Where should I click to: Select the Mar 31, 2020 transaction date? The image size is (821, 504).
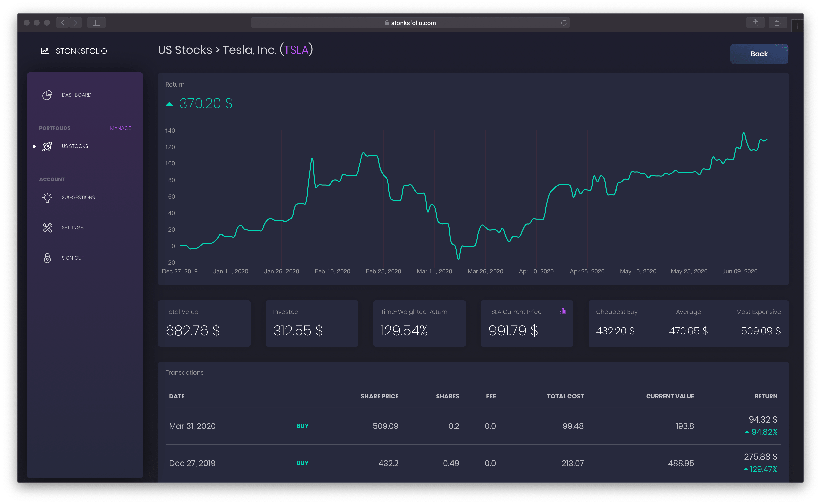192,426
